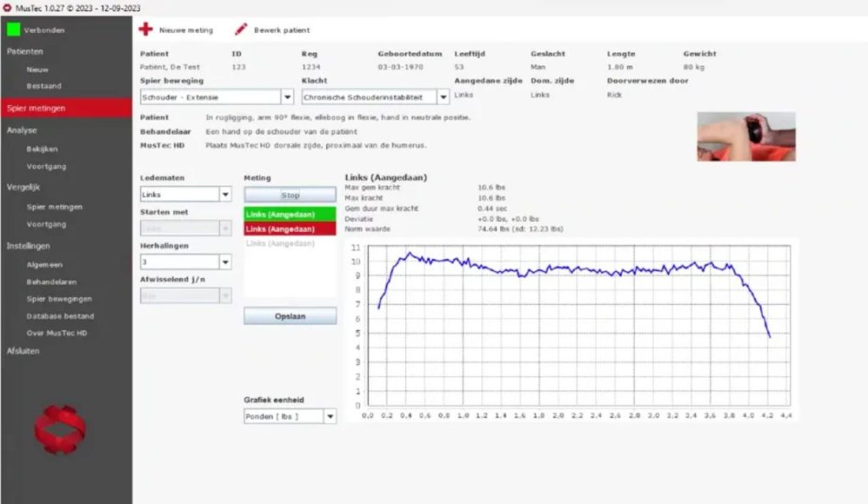Click patient name 'Patient, De Test'
868x504 pixels.
tap(170, 67)
